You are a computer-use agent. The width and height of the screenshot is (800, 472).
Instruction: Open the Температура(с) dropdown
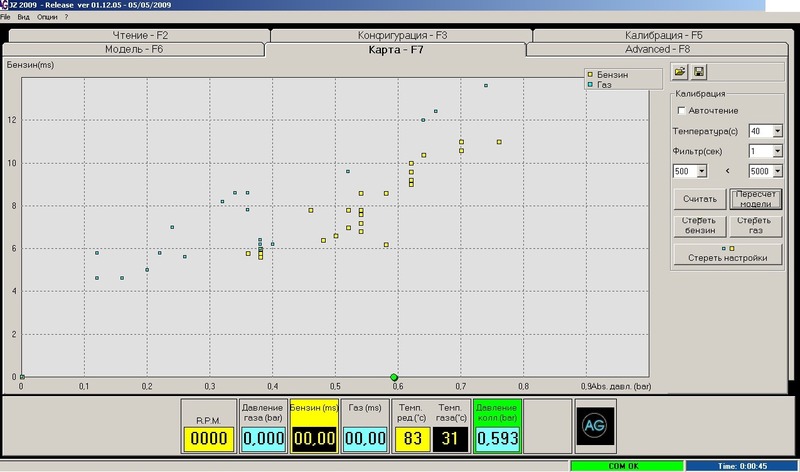pyautogui.click(x=777, y=131)
